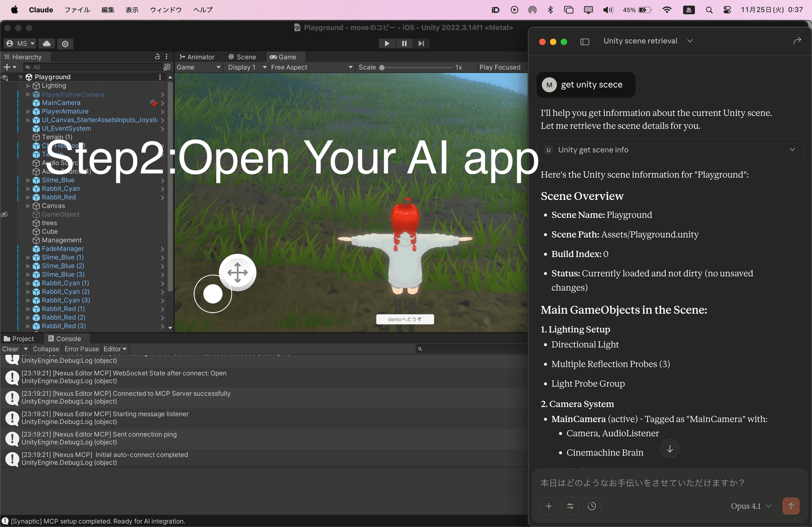The width and height of the screenshot is (812, 527).
Task: Open attachments with the plus icon in Claude
Action: tap(549, 506)
